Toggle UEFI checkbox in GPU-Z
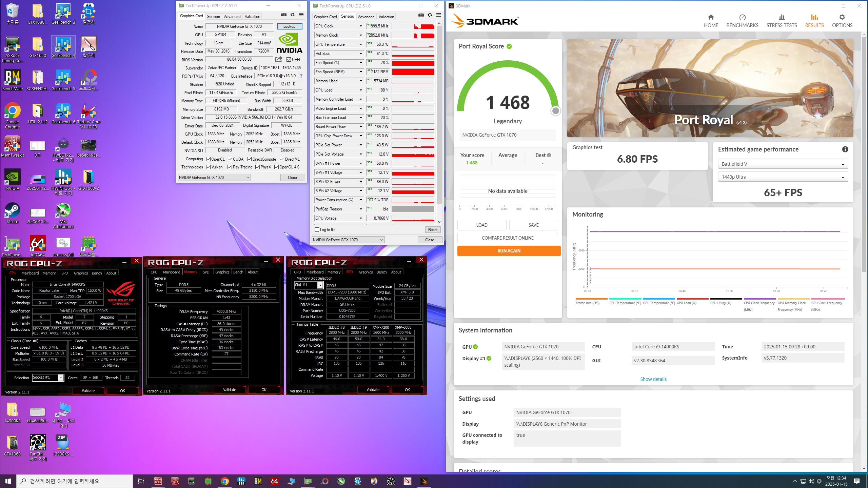This screenshot has height=488, width=868. pyautogui.click(x=289, y=60)
